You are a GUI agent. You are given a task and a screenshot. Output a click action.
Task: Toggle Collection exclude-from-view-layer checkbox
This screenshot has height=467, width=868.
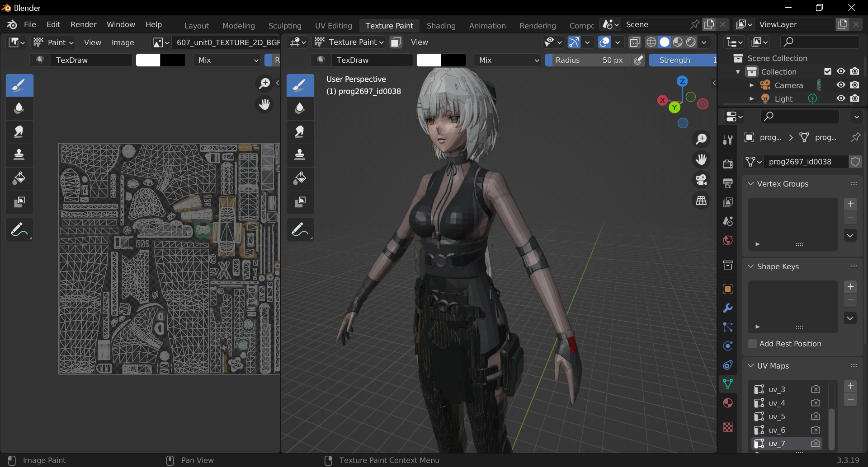tap(828, 71)
